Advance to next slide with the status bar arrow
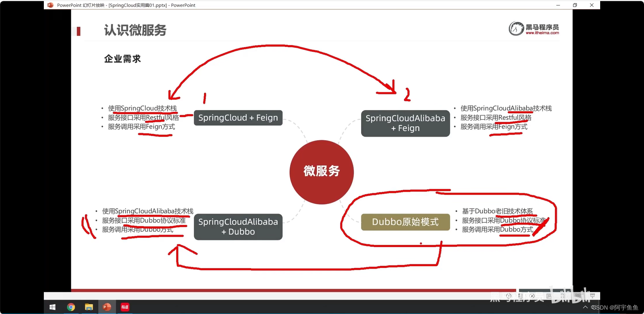This screenshot has height=314, width=644. coord(532,296)
